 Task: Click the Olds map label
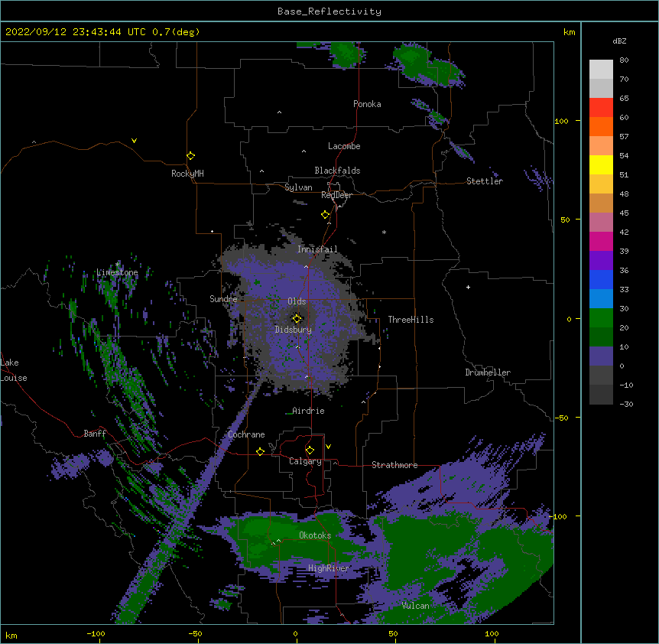point(297,301)
